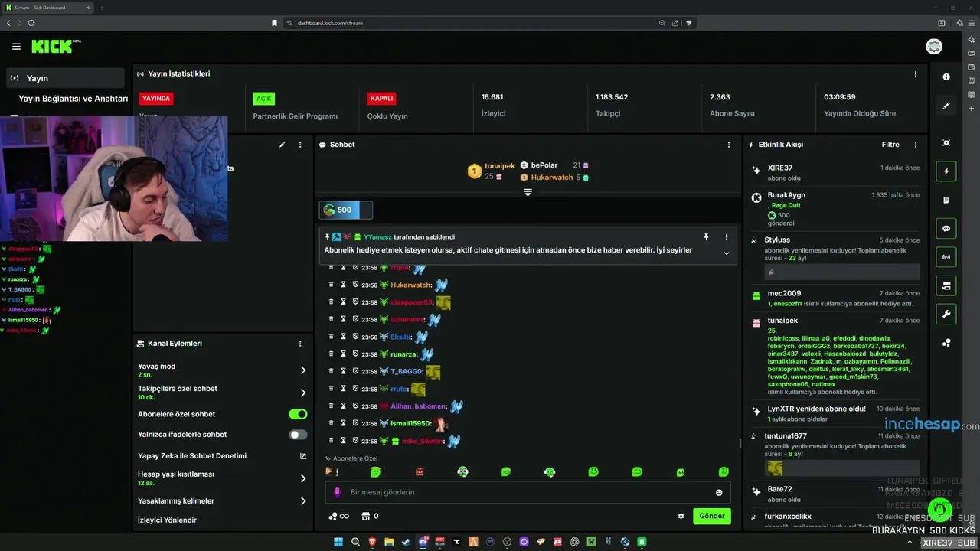
Task: Expand Takipçilere özel sohbet arrow
Action: pos(303,393)
